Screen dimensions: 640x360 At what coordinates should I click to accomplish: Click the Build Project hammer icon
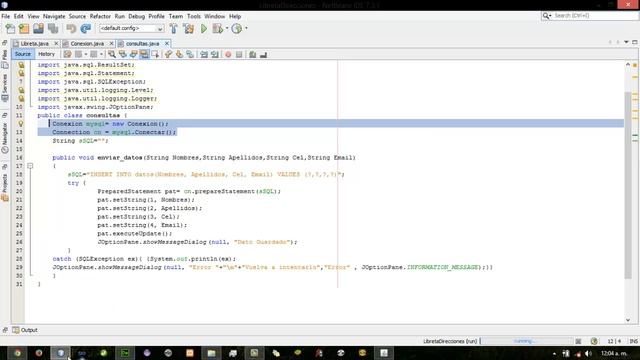tap(173, 29)
